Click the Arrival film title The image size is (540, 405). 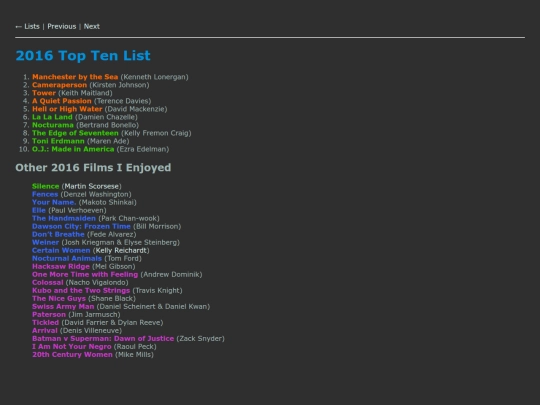coord(45,331)
